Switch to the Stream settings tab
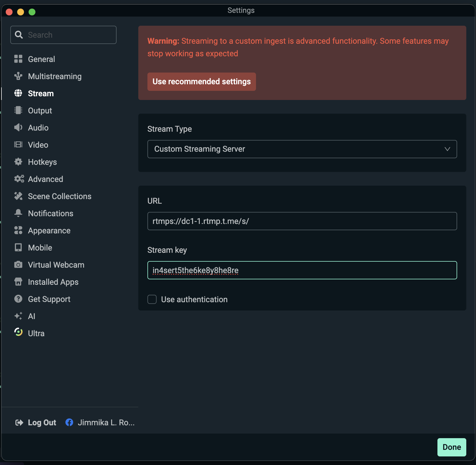Viewport: 476px width, 465px height. (x=41, y=93)
